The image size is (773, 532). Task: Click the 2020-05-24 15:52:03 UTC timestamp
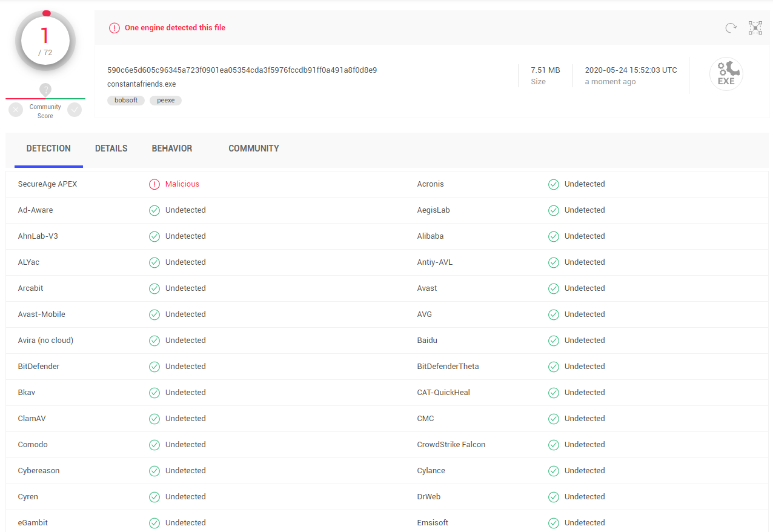(x=631, y=70)
